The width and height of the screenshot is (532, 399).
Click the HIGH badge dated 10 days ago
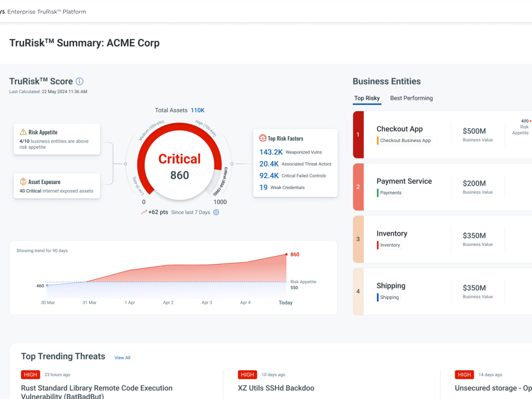247,375
